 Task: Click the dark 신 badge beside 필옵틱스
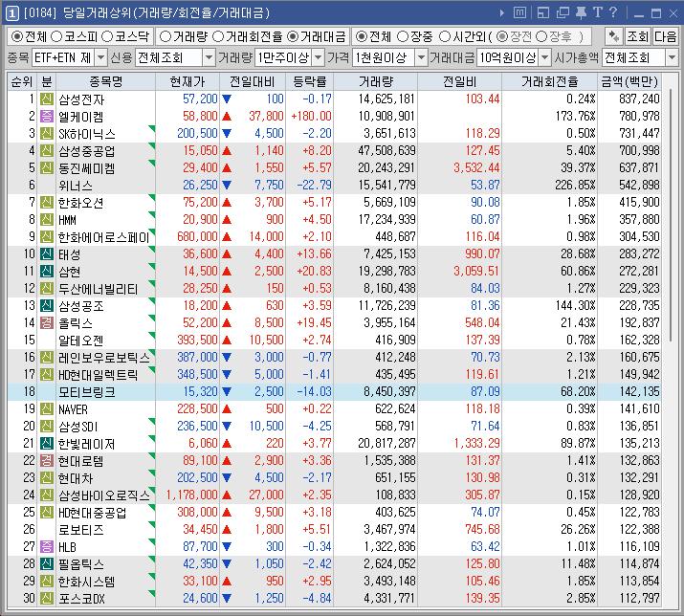pos(47,564)
